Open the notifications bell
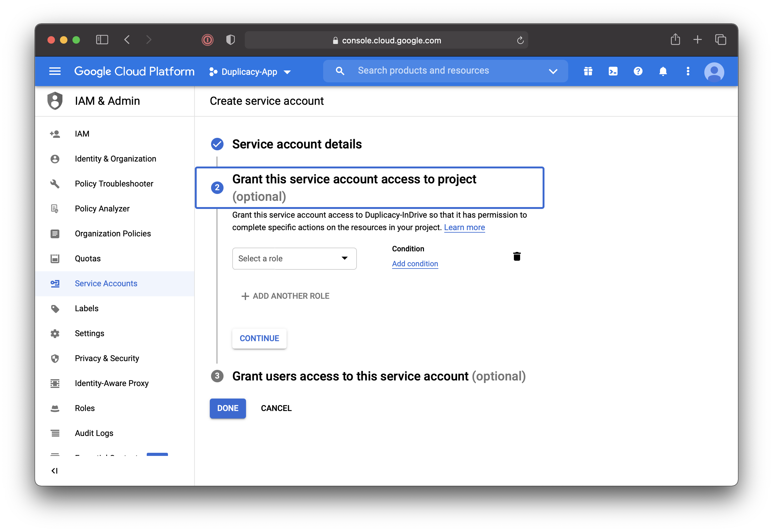The height and width of the screenshot is (532, 773). pos(663,71)
